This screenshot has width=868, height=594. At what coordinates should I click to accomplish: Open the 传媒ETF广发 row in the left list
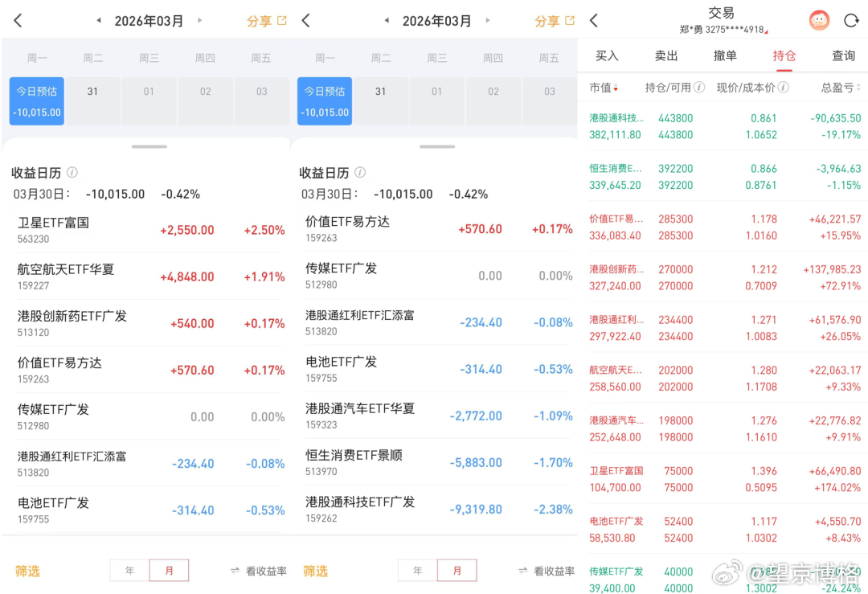tap(150, 417)
